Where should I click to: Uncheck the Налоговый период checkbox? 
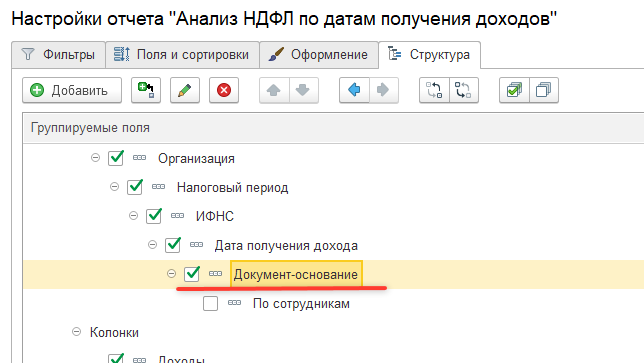135,187
